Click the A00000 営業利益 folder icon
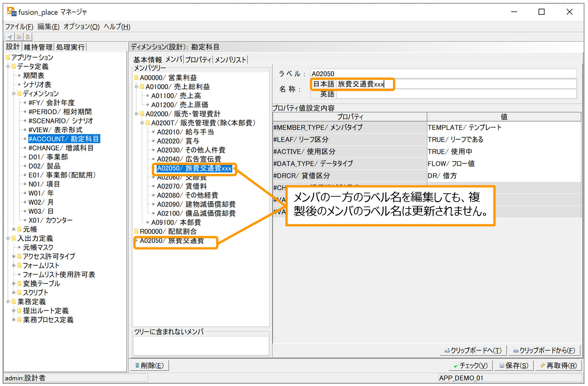The height and width of the screenshot is (386, 588). click(136, 78)
